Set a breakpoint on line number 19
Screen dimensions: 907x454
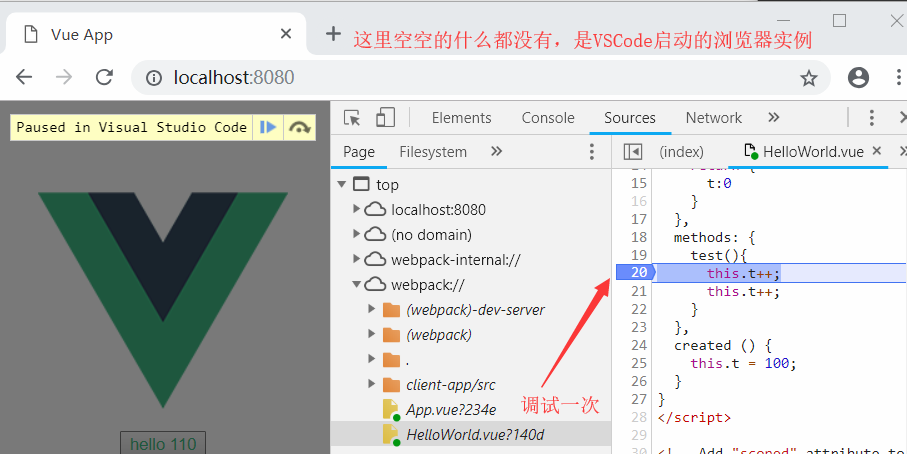tap(638, 255)
